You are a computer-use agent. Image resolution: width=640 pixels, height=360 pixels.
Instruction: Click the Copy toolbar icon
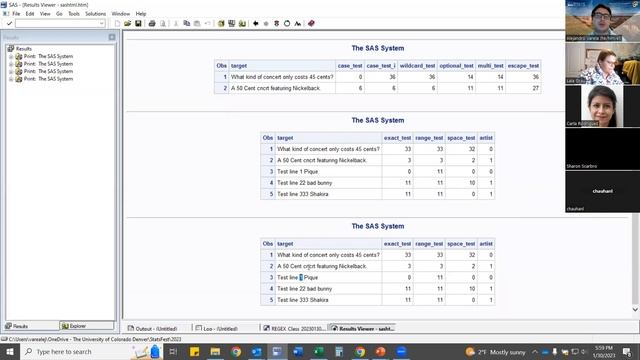pos(187,24)
